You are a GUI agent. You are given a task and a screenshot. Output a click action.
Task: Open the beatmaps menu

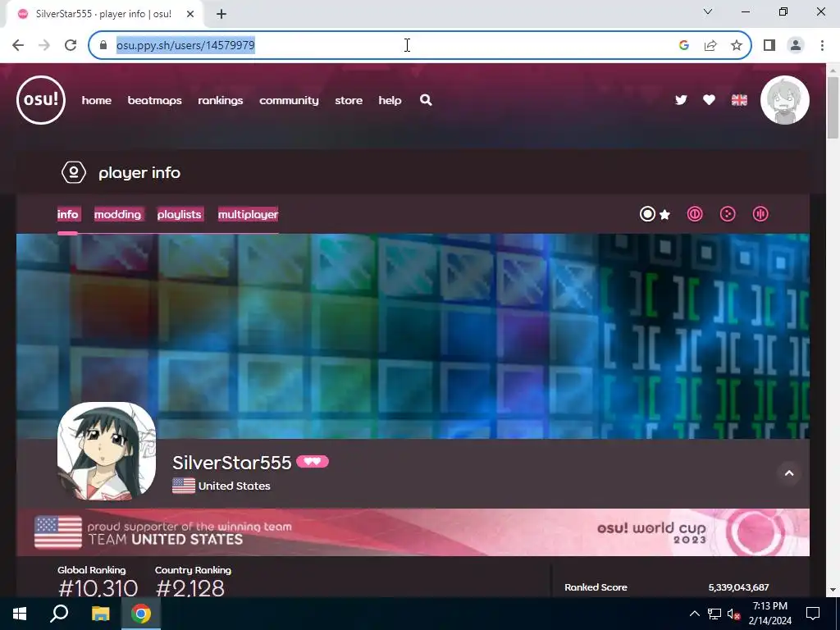click(154, 100)
